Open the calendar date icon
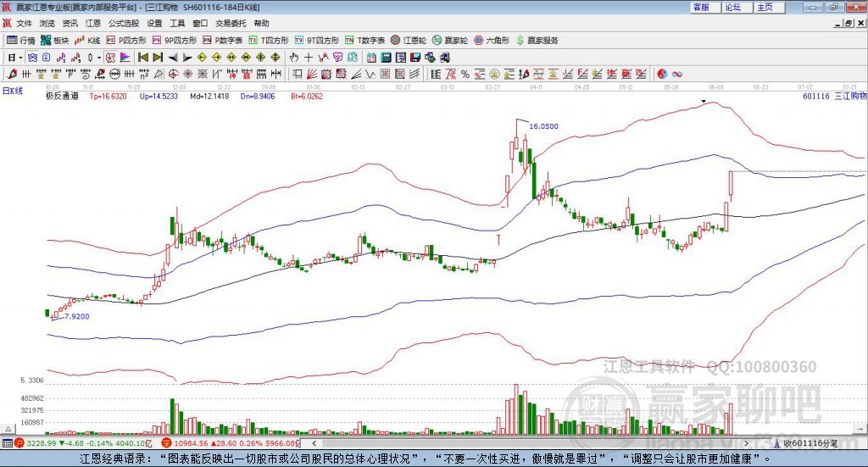The image size is (868, 467). (x=371, y=58)
